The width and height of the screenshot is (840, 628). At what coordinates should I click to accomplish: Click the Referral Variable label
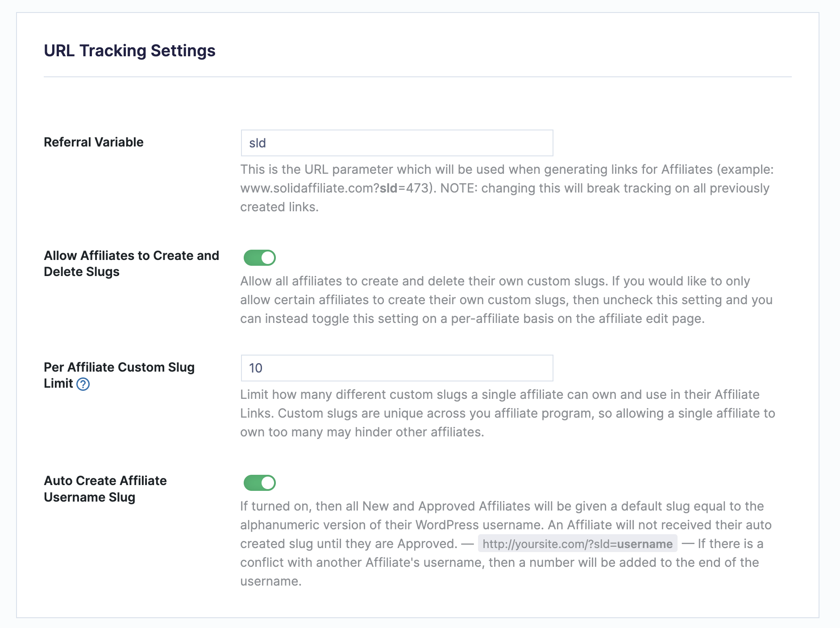[93, 142]
